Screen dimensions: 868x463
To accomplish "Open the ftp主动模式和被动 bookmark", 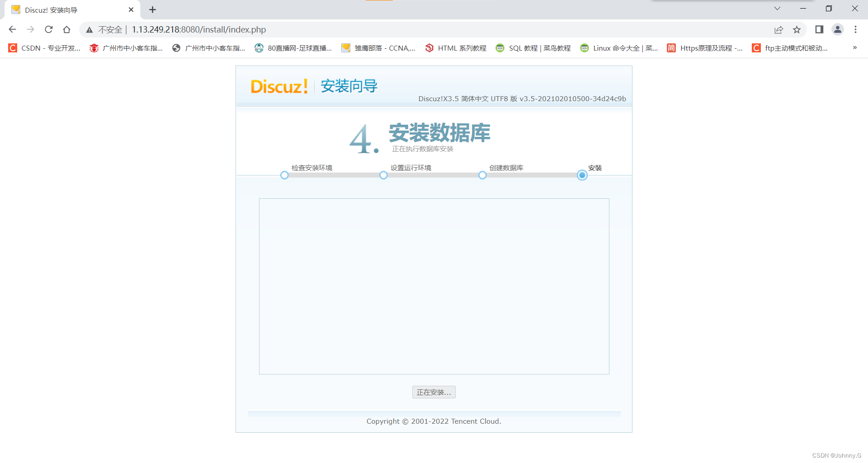I will pos(790,48).
